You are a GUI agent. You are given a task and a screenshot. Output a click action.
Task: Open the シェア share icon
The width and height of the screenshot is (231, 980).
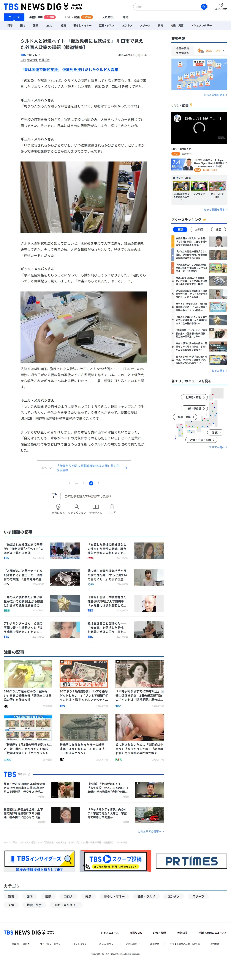[x=112, y=507]
